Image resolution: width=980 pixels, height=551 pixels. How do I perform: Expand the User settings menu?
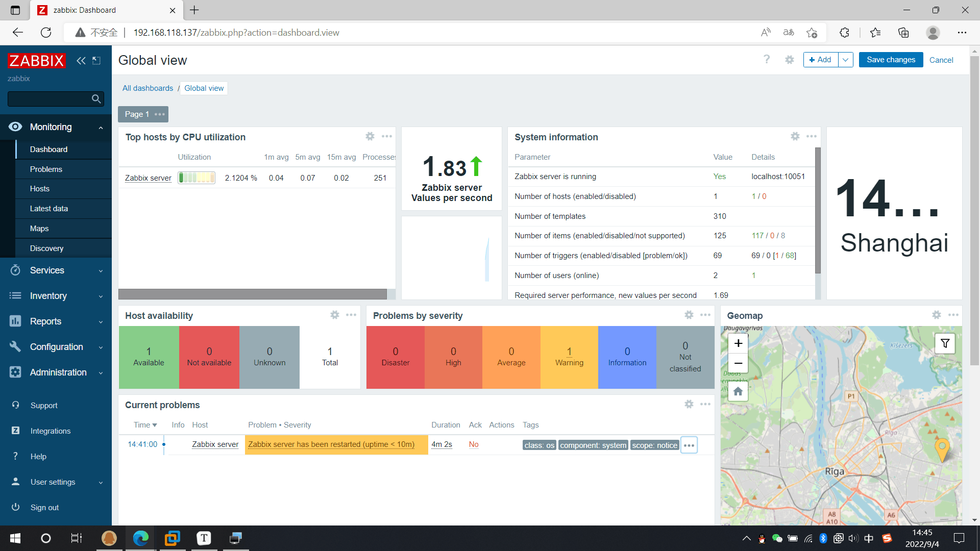[101, 483]
